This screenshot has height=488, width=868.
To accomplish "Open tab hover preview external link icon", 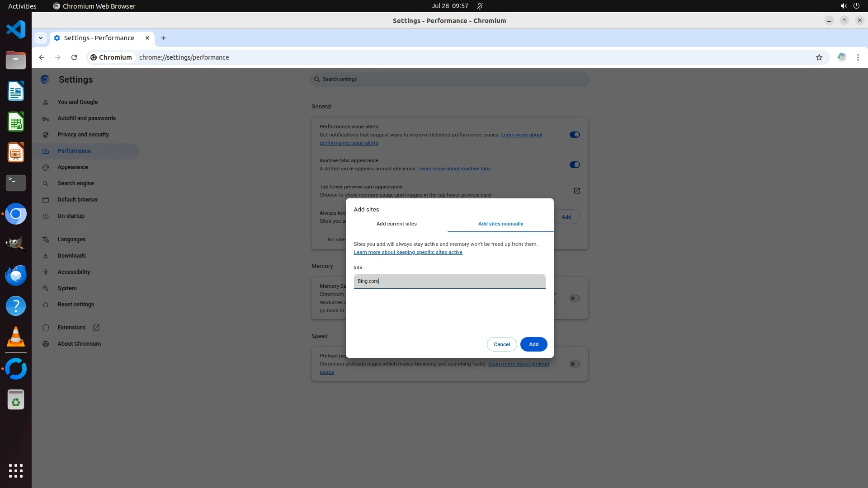I will tap(576, 191).
